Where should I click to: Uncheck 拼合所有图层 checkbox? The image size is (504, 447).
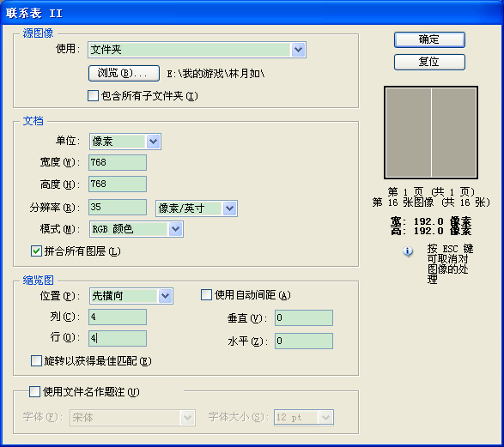point(36,251)
